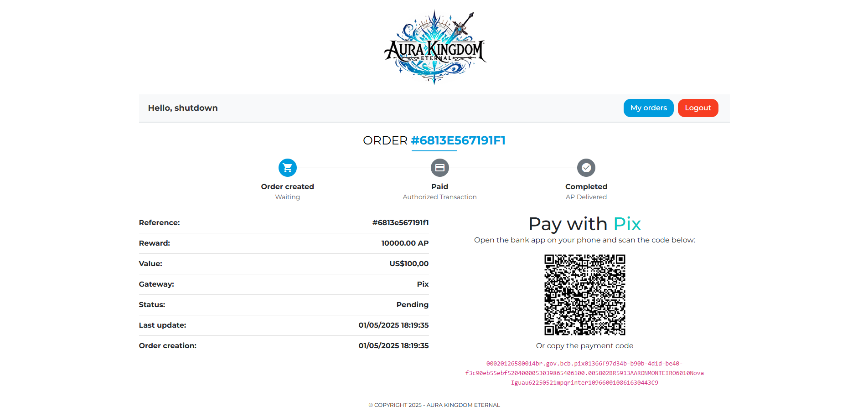Click the shopping cart Order created icon

pyautogui.click(x=288, y=168)
